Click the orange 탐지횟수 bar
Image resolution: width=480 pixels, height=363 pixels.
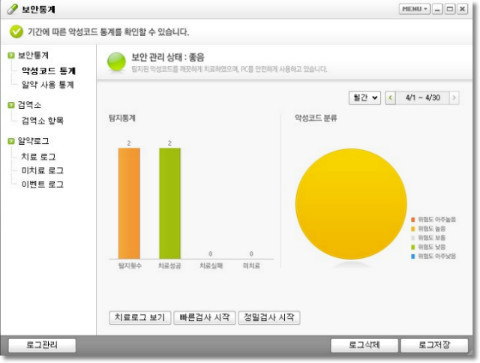pos(129,203)
